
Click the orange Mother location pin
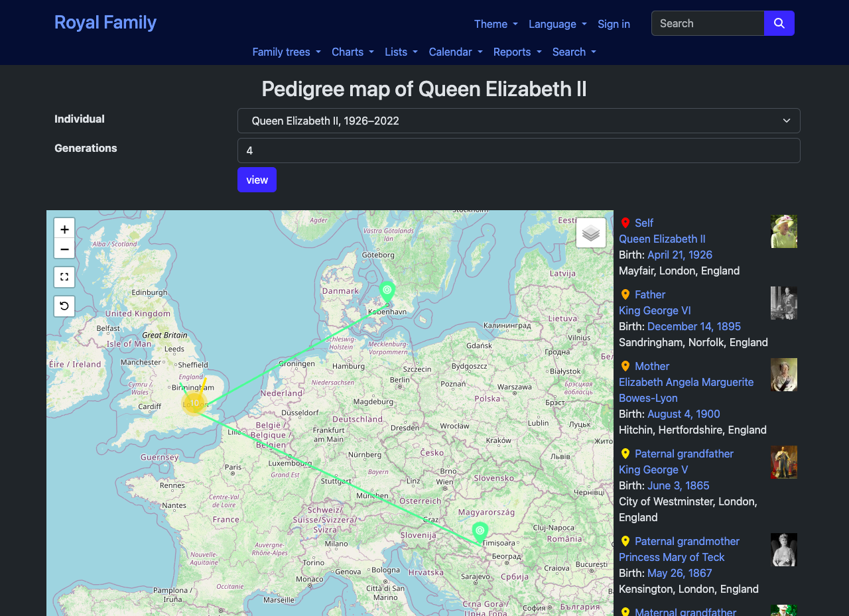(x=625, y=366)
